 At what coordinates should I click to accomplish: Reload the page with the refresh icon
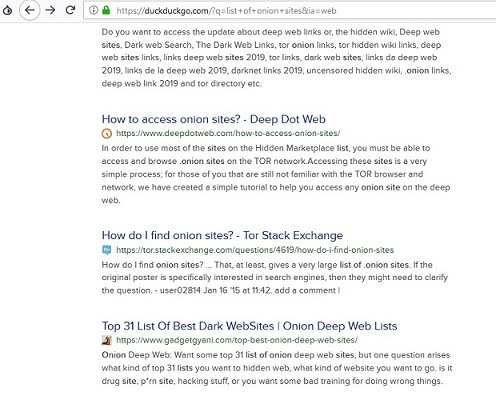click(x=70, y=10)
